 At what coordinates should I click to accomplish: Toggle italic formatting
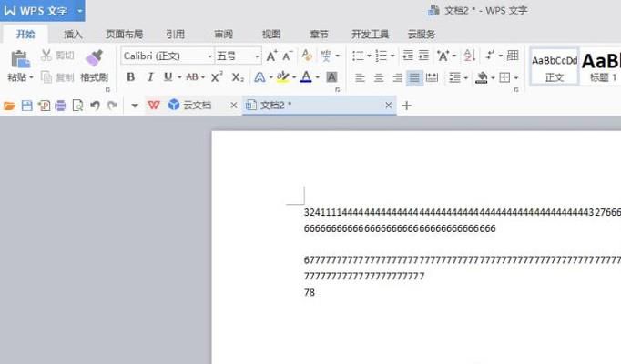click(150, 77)
